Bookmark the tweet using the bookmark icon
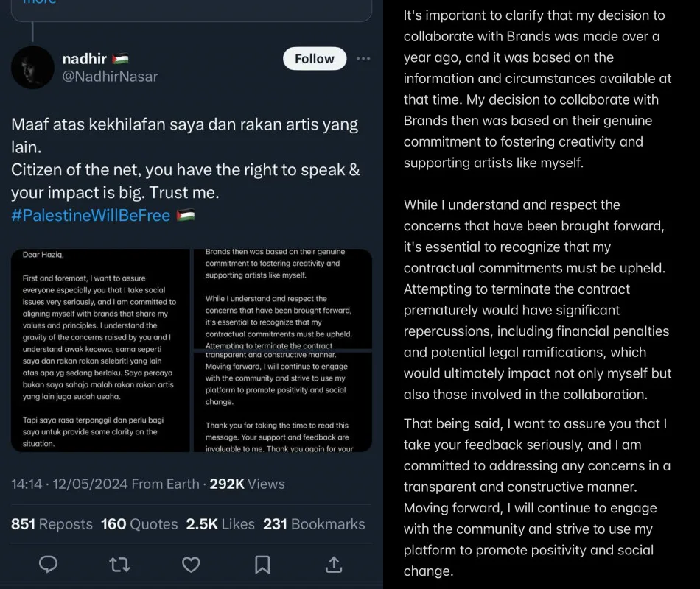 (262, 564)
